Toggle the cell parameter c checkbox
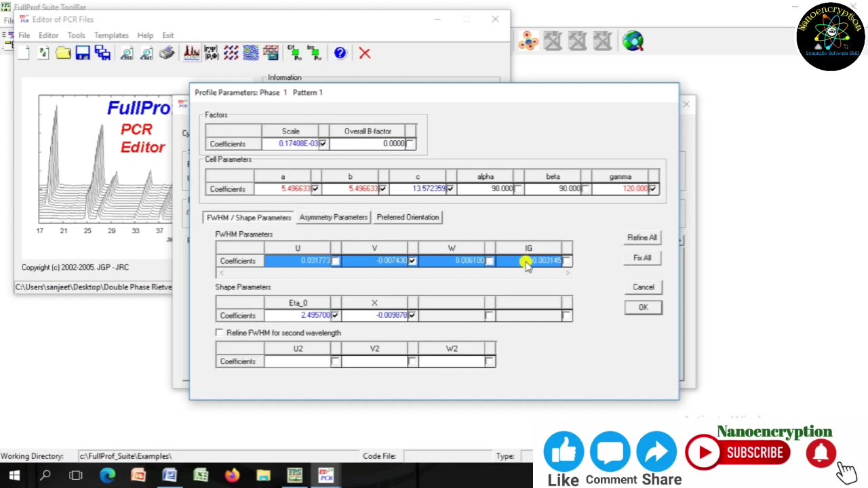Screen dimensions: 868x488 (450, 188)
